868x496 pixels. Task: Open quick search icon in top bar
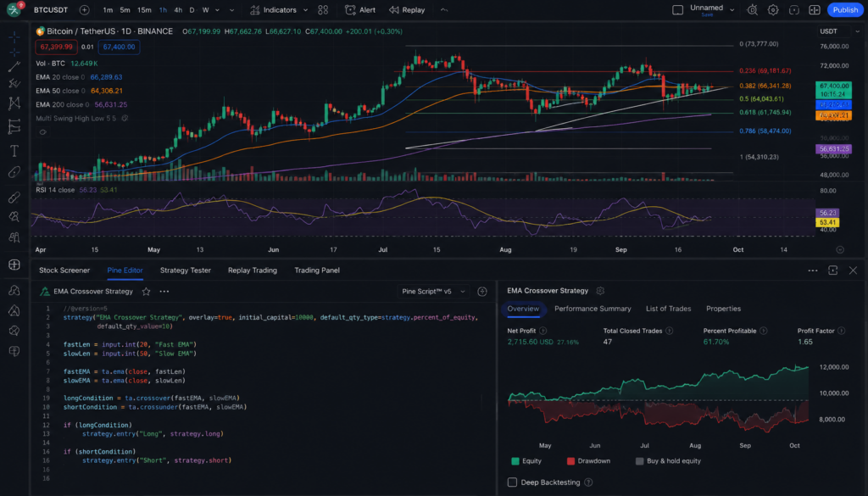tap(753, 10)
